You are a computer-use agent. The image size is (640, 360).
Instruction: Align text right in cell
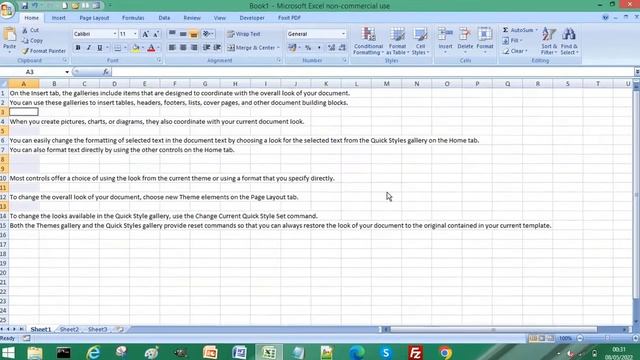(x=194, y=48)
